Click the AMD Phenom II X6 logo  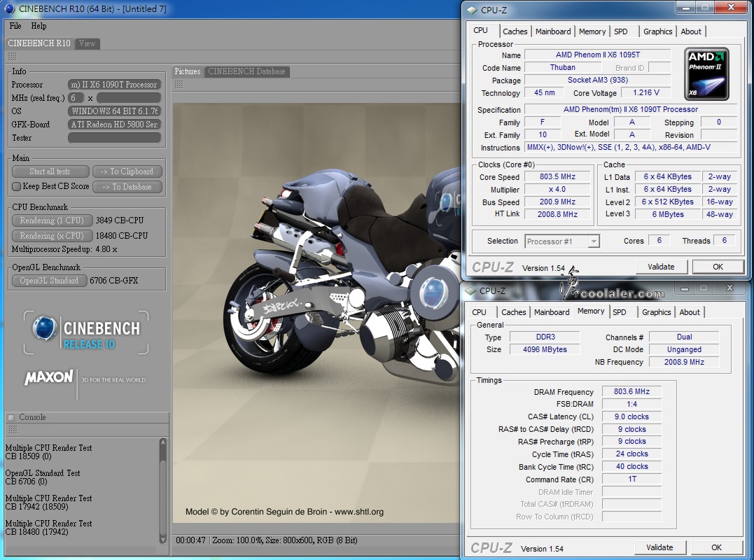point(706,73)
